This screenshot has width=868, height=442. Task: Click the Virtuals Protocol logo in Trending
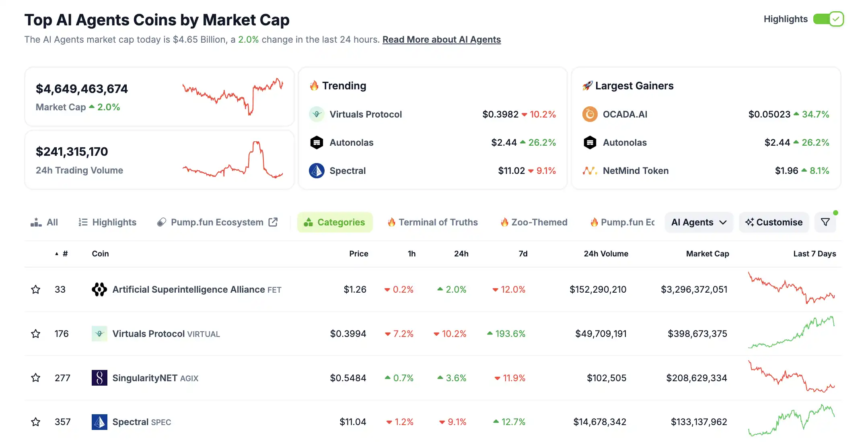click(317, 114)
